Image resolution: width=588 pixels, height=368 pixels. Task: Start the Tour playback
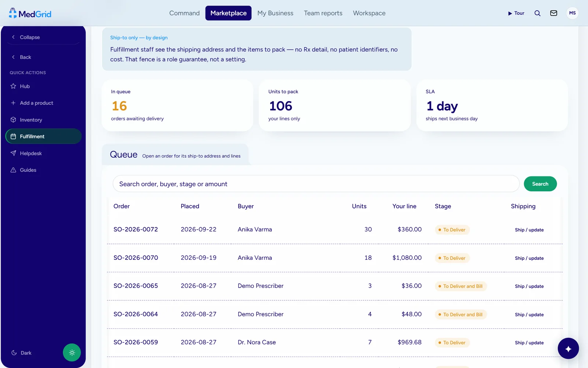click(x=516, y=13)
